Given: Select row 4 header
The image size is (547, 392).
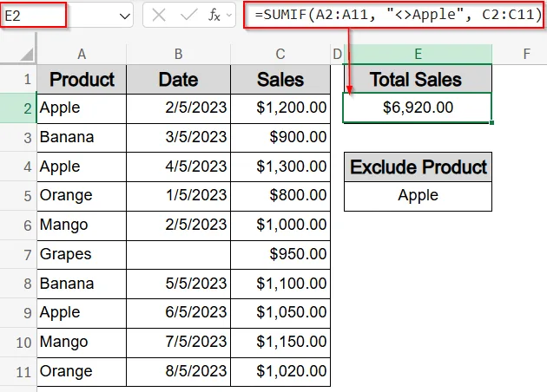Looking at the screenshot, I should click(x=18, y=167).
